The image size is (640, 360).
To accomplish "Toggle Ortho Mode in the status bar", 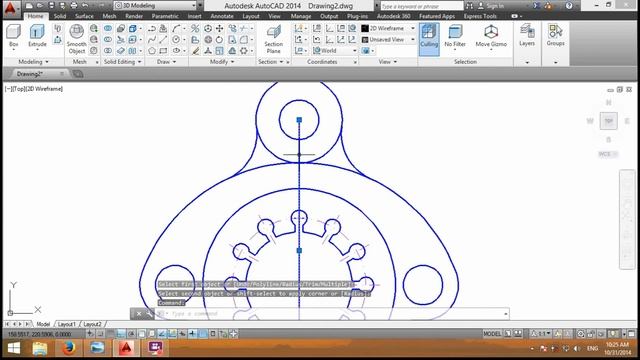I will (x=121, y=334).
